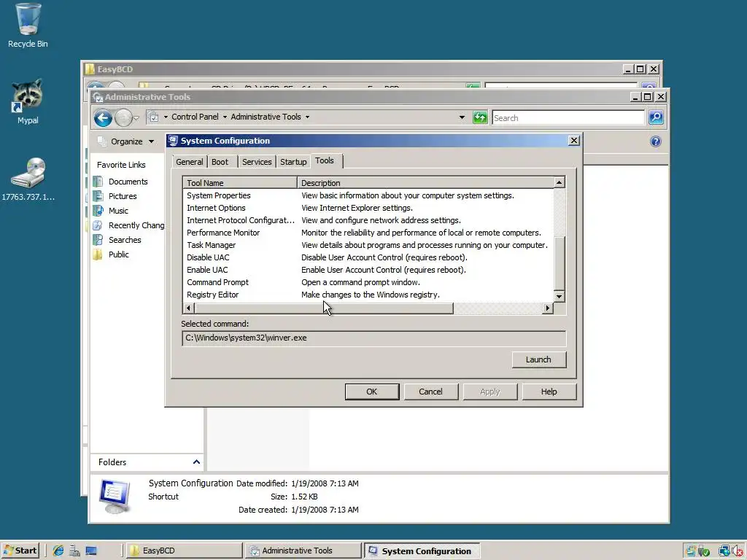This screenshot has width=747, height=560.
Task: Open the address bar history dropdown
Action: (x=462, y=117)
